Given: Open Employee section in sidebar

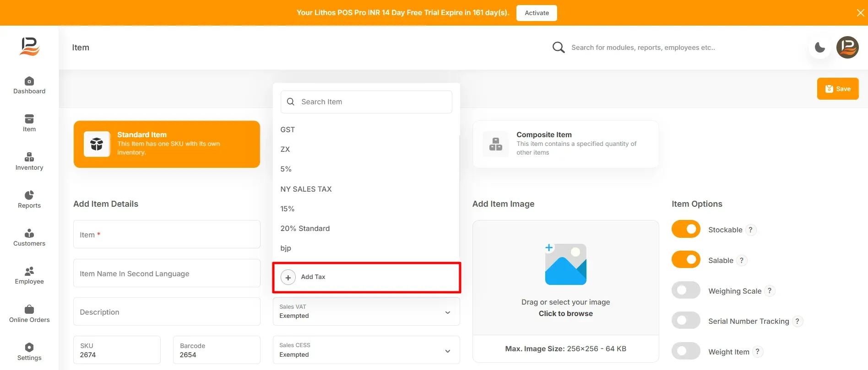Looking at the screenshot, I should click(x=29, y=275).
